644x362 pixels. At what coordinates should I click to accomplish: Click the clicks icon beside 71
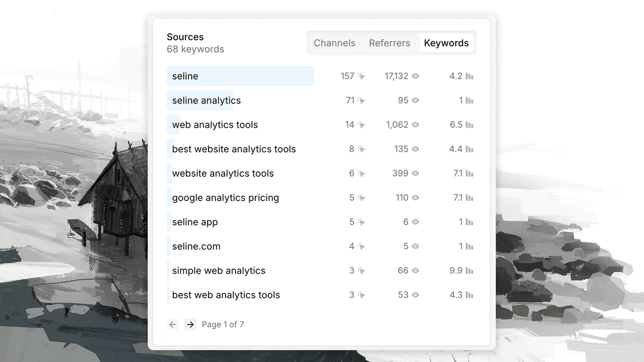[361, 100]
